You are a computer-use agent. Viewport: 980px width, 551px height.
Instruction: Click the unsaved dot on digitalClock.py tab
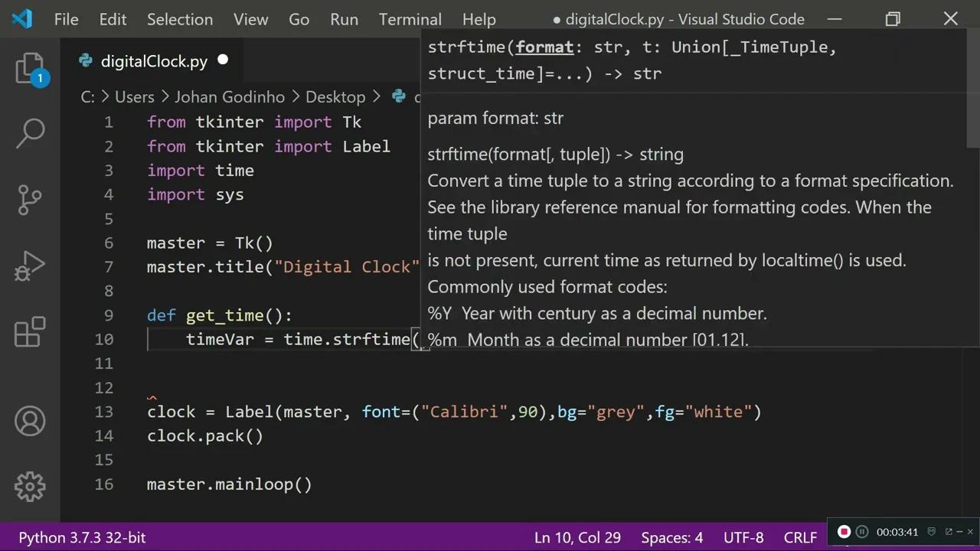223,60
